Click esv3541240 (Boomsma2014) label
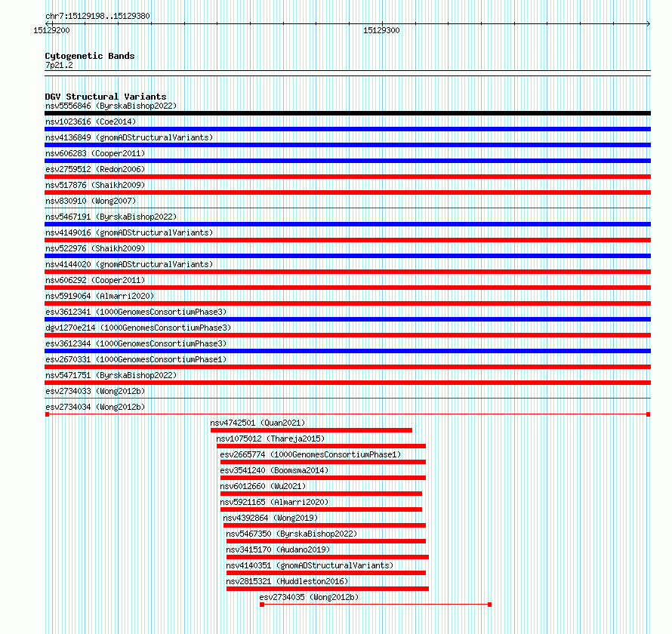The width and height of the screenshot is (672, 634). point(274,470)
